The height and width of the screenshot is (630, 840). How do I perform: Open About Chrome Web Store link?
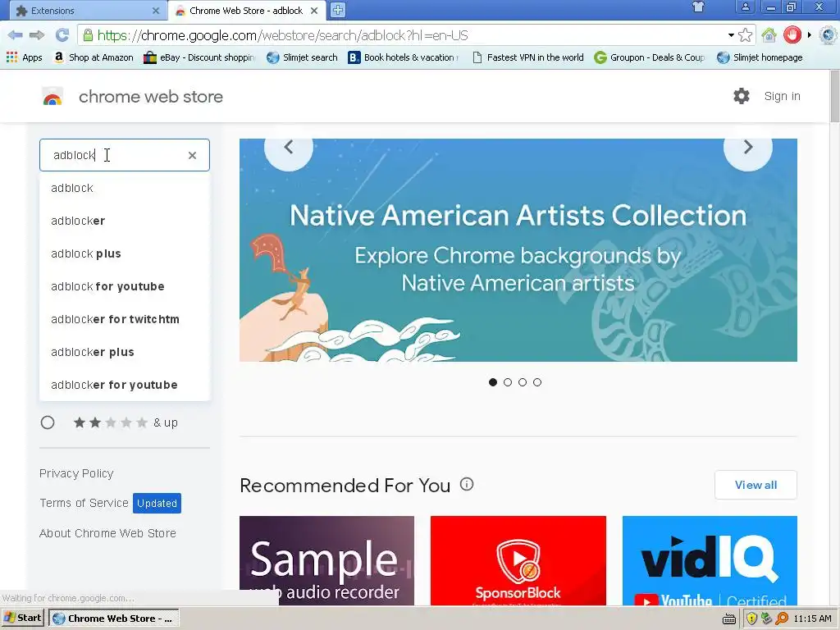[107, 533]
